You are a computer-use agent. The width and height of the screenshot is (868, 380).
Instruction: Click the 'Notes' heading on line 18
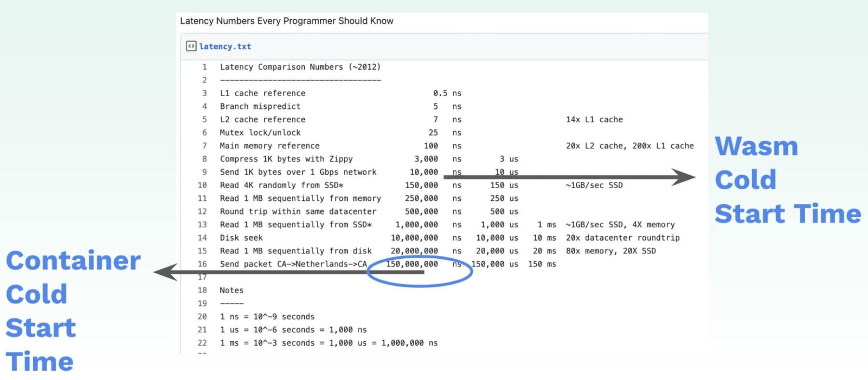point(231,291)
